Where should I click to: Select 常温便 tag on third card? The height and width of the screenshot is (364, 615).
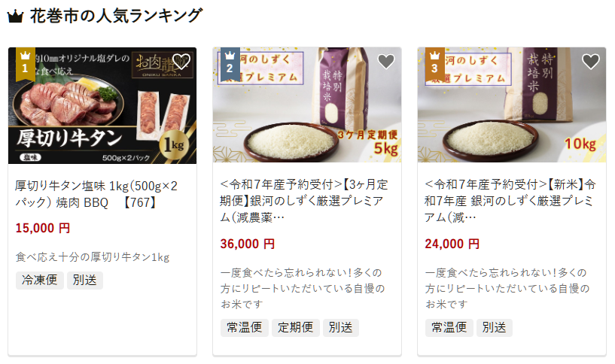point(449,328)
